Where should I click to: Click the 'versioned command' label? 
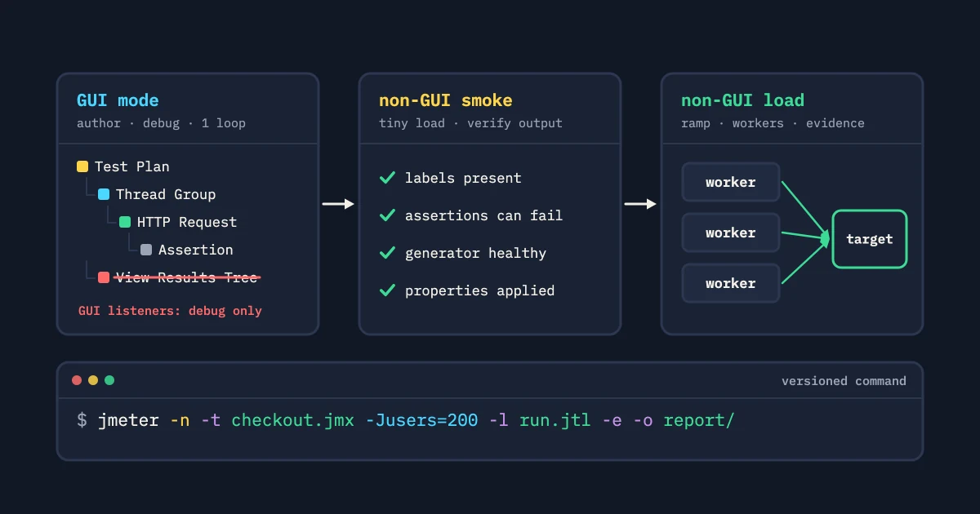844,381
